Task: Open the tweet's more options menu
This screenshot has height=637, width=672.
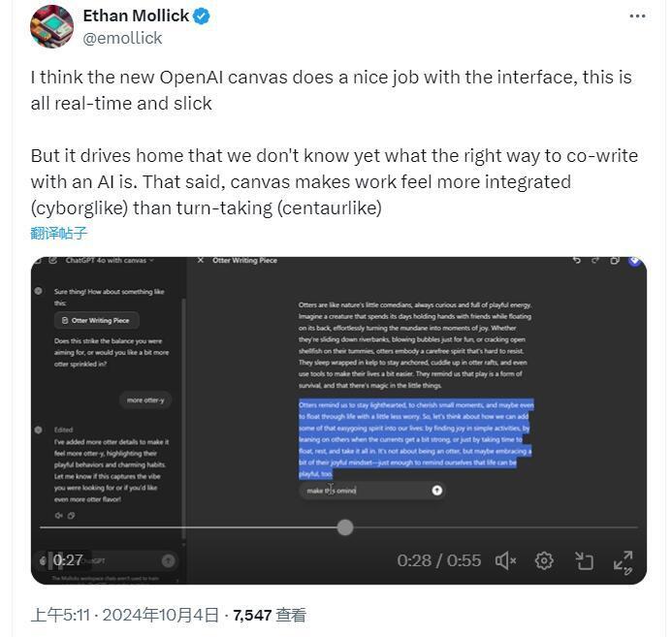Action: click(637, 16)
